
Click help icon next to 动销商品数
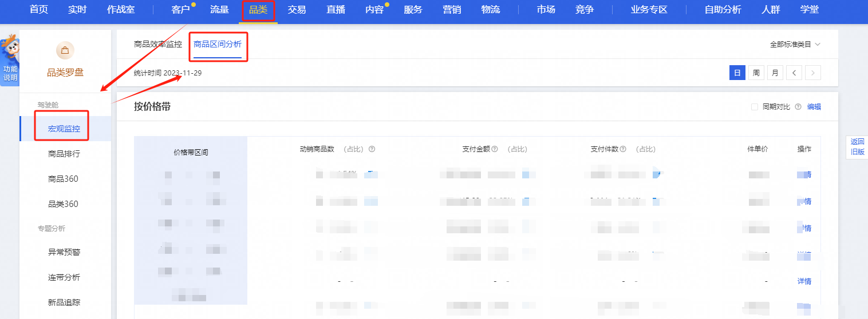(x=372, y=149)
